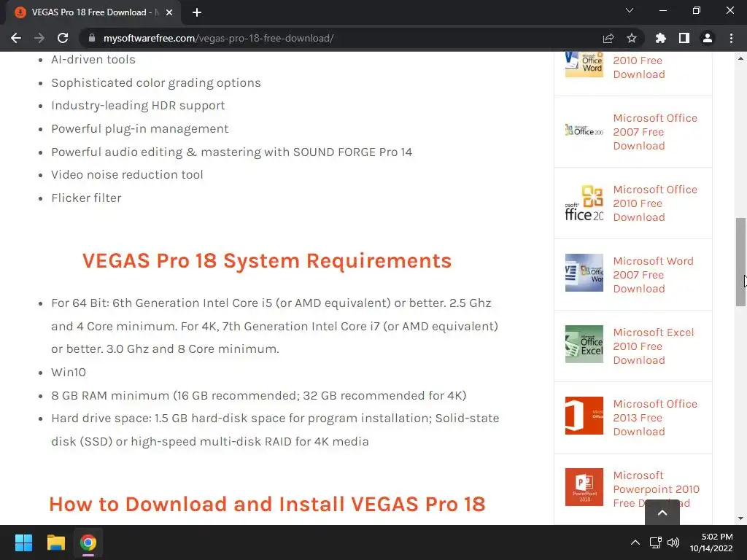Image resolution: width=747 pixels, height=560 pixels.
Task: Click the 'Win10' requirement text
Action: coord(69,373)
